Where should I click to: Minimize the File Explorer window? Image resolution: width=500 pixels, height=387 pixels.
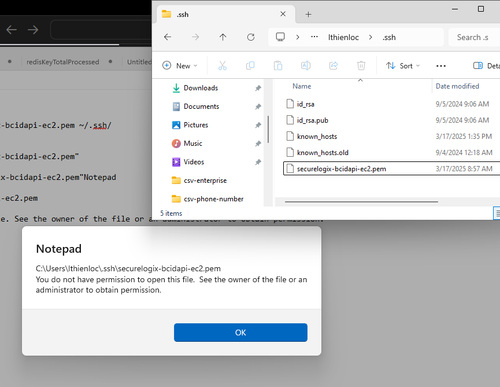(455, 9)
